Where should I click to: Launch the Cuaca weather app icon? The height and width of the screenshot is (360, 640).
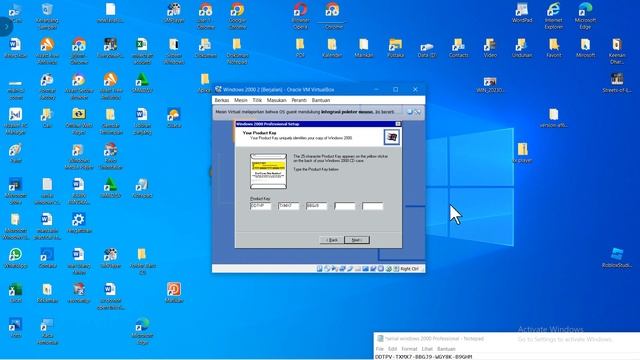[x=173, y=118]
